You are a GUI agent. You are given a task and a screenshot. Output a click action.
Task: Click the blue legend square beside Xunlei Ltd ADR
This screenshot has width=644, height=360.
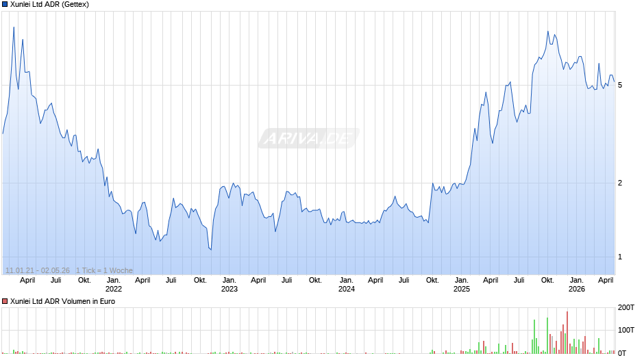point(5,5)
